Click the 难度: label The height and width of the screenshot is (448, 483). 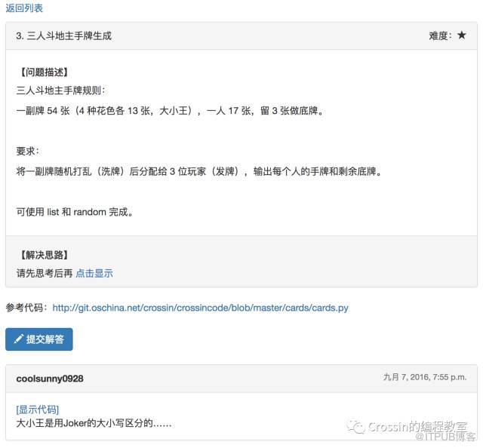[441, 35]
